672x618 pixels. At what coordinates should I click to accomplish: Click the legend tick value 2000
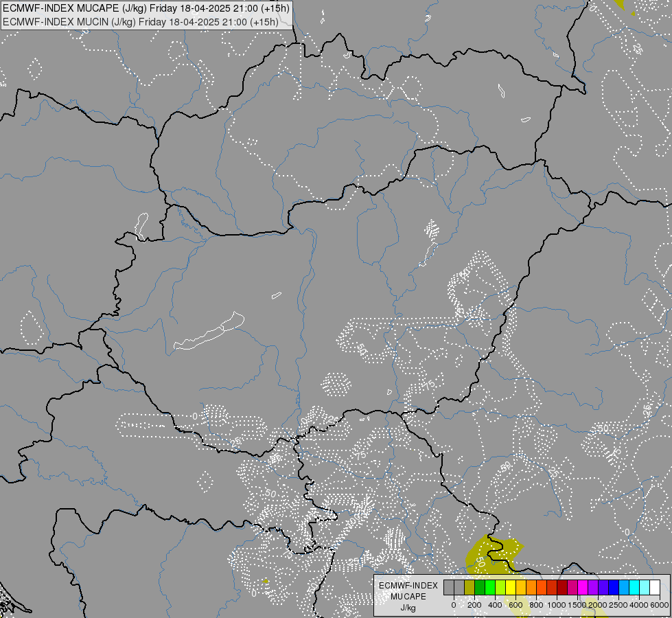(x=599, y=605)
